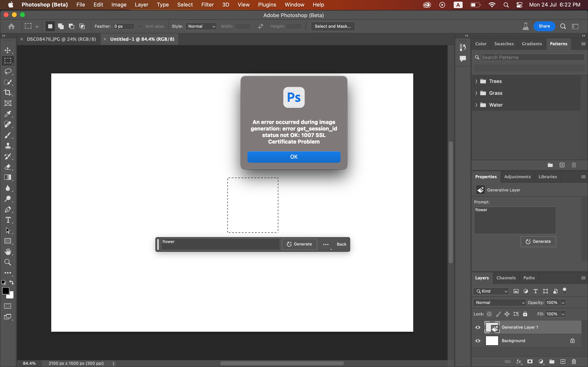Pick the Eyedropper tool
The image size is (588, 367).
pyautogui.click(x=8, y=114)
